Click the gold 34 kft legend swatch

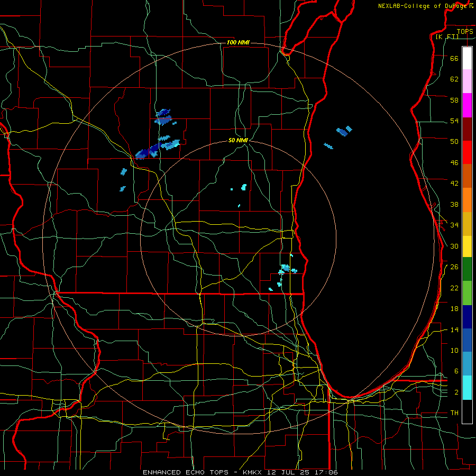tap(467, 224)
